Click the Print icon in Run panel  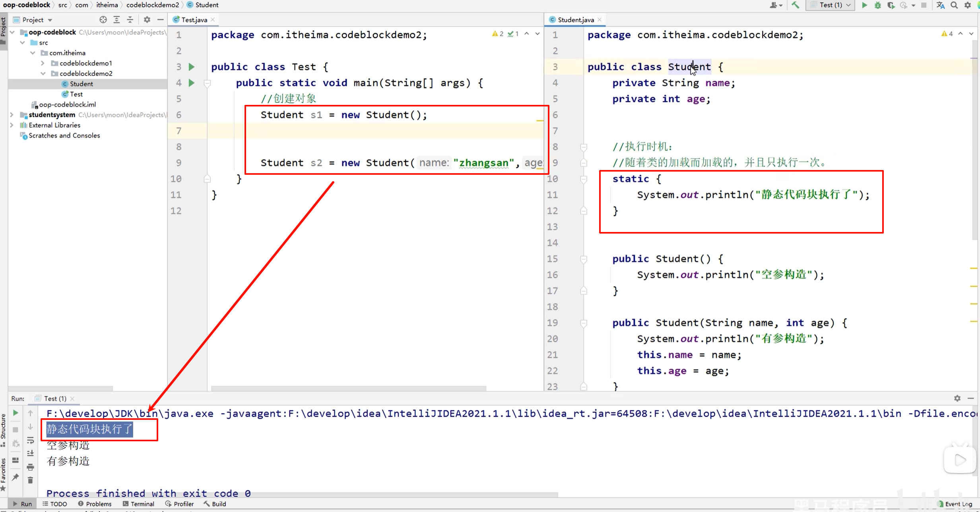(x=30, y=467)
